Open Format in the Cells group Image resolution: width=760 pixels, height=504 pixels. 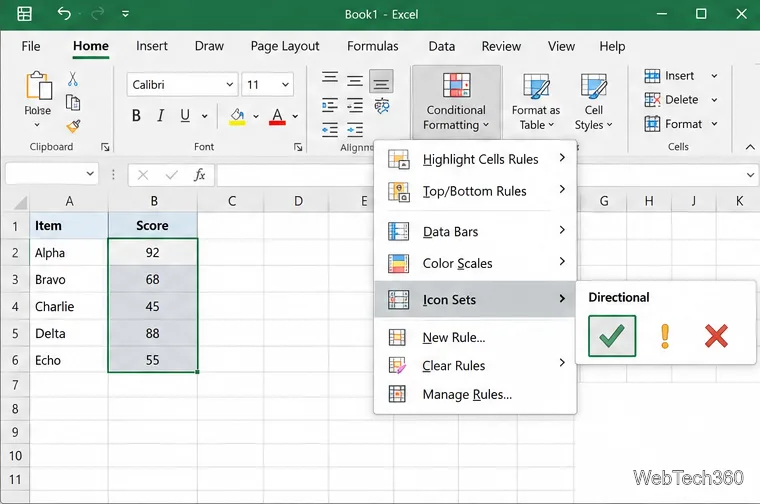click(x=680, y=124)
